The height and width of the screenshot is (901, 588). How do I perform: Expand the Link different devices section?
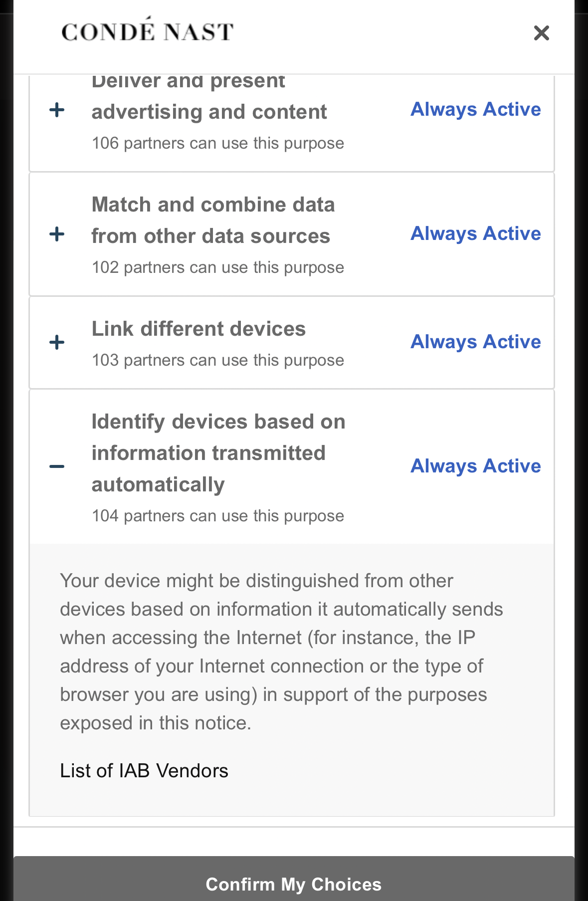(x=57, y=342)
